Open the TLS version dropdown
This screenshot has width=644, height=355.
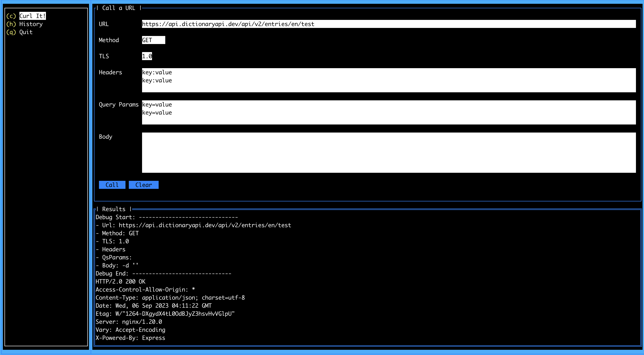click(147, 56)
